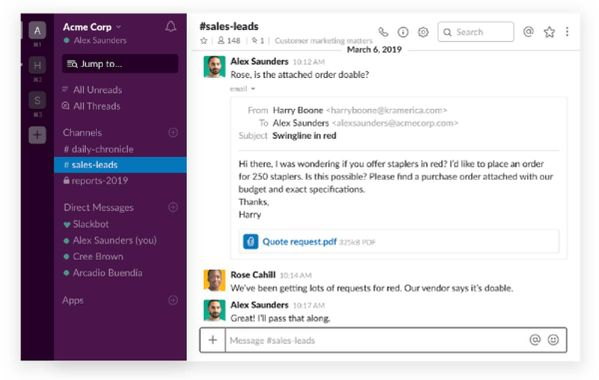This screenshot has width=599, height=380.
Task: Show channel details info icon
Action: tap(403, 32)
